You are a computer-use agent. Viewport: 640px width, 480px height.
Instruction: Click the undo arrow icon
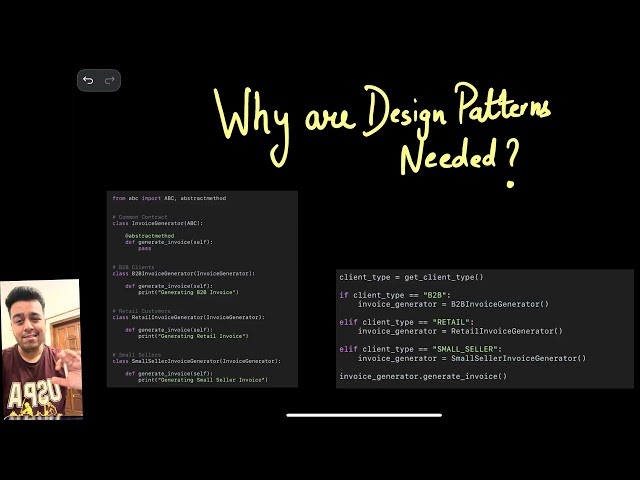click(x=88, y=80)
